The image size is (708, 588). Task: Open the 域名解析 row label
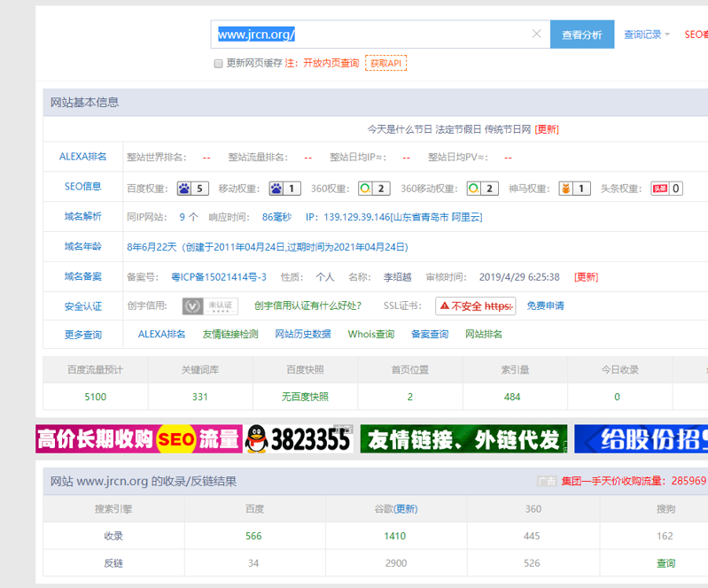pyautogui.click(x=83, y=217)
